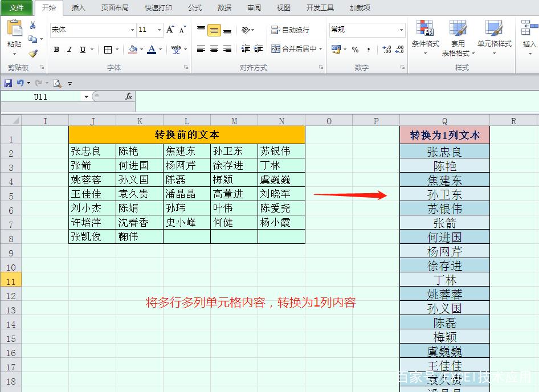Decrease indent
Viewport: 539px width, 392px height.
pos(246,49)
